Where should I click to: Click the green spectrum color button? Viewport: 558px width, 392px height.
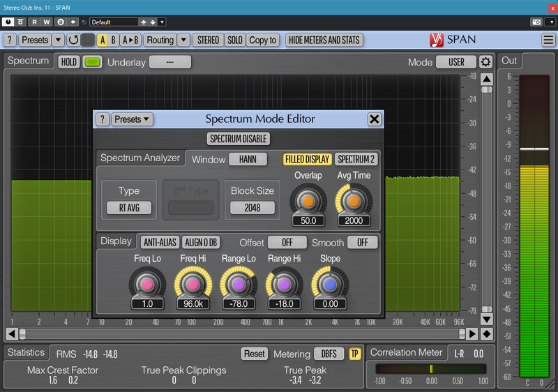pos(92,62)
